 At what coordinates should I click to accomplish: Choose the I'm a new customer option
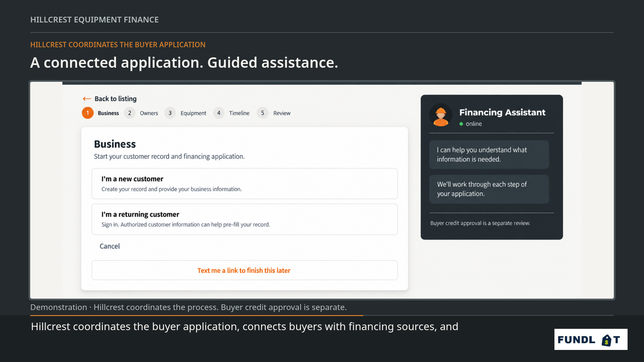[245, 184]
